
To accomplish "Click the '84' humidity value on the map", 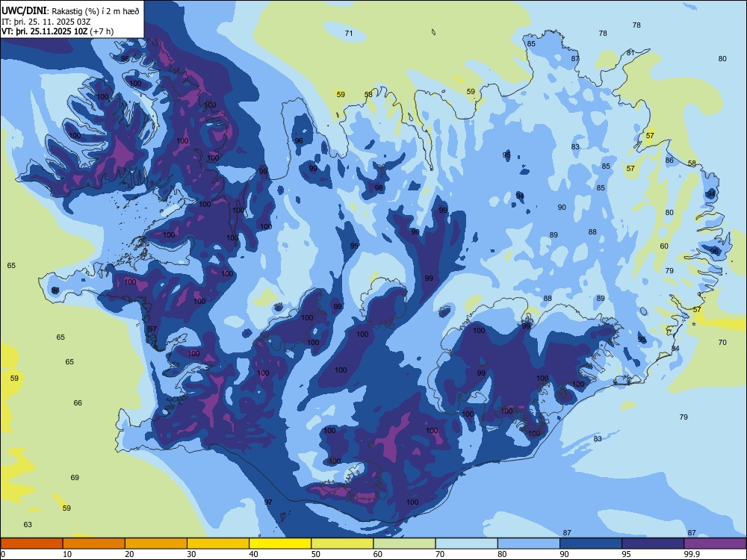I will tap(675, 349).
